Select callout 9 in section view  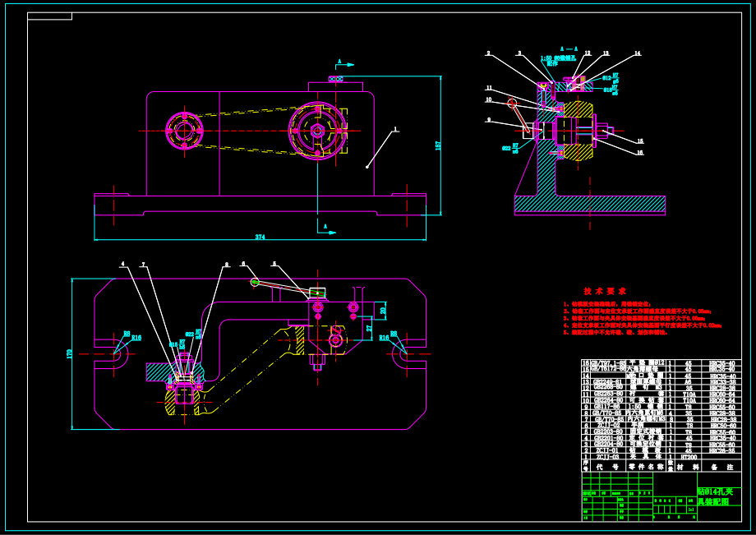pos(488,119)
